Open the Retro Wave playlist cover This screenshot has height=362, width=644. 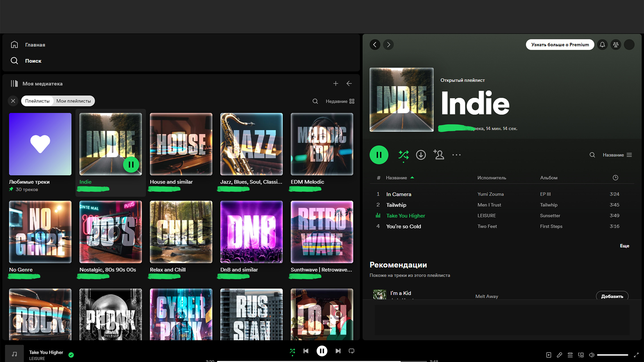pyautogui.click(x=322, y=232)
